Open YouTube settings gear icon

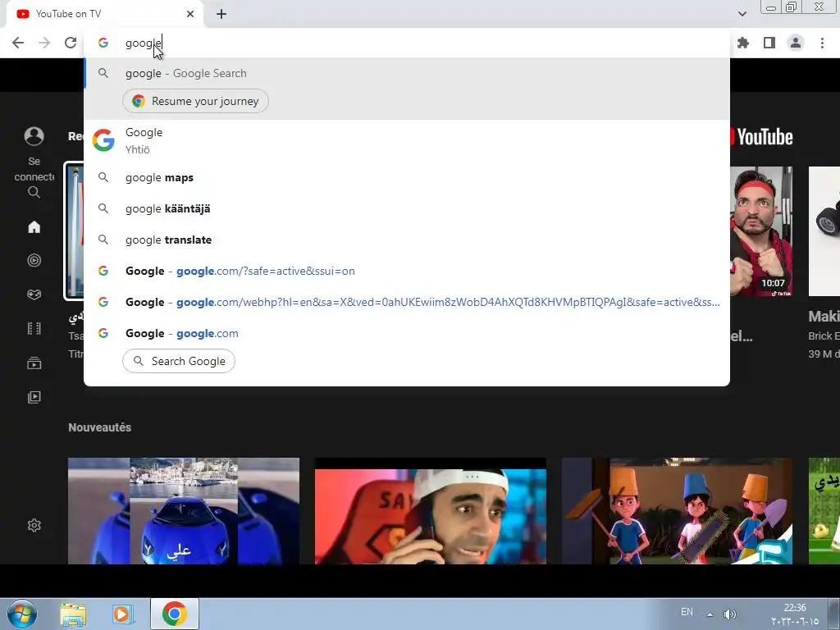coord(34,525)
